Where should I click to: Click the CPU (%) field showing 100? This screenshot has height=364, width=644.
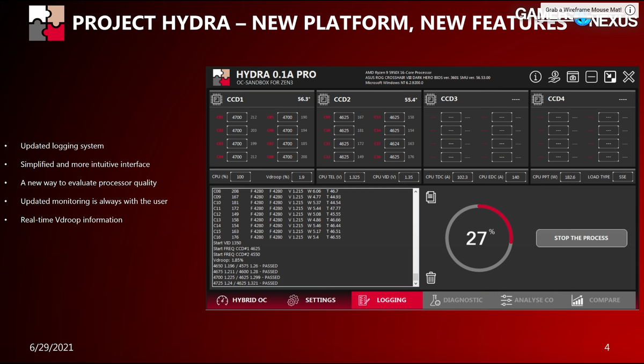[x=240, y=177]
